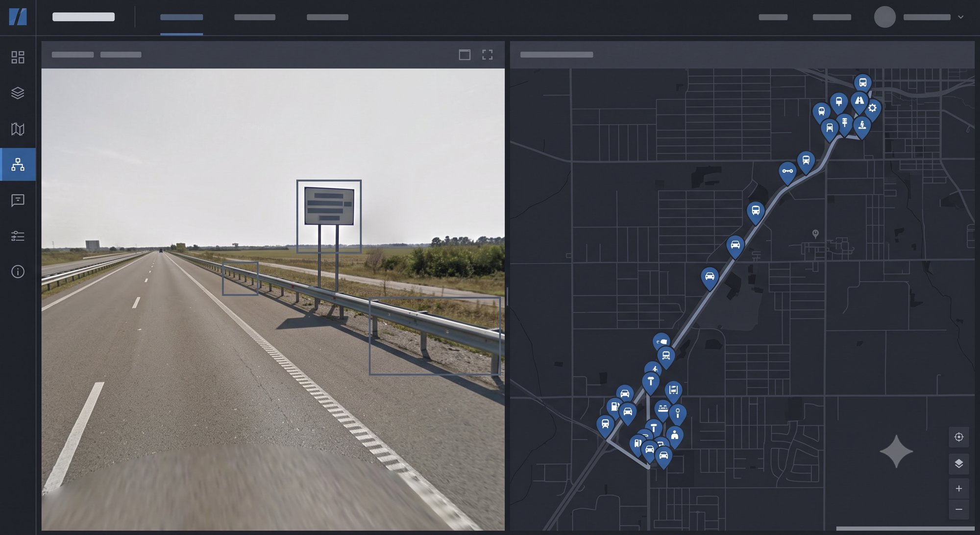
Task: Open the folded map view in sidebar
Action: [x=18, y=129]
